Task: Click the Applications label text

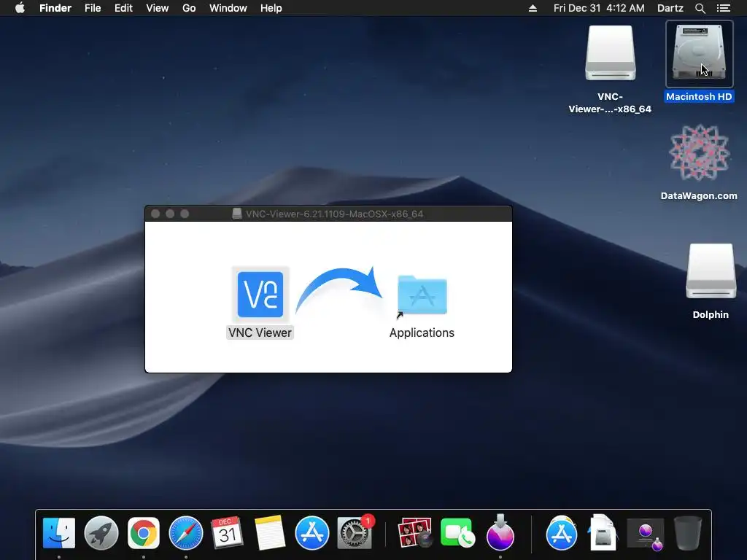Action: (422, 332)
